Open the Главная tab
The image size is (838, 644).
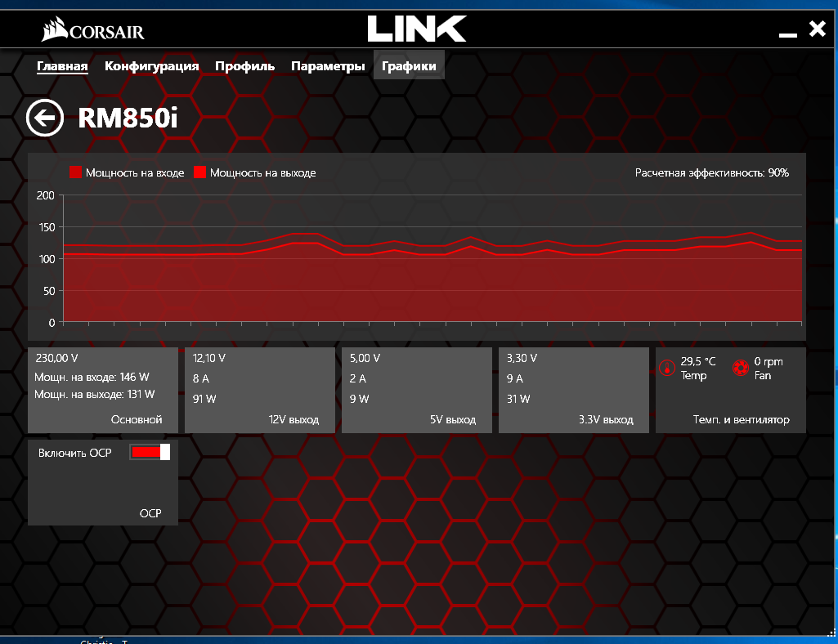[62, 66]
